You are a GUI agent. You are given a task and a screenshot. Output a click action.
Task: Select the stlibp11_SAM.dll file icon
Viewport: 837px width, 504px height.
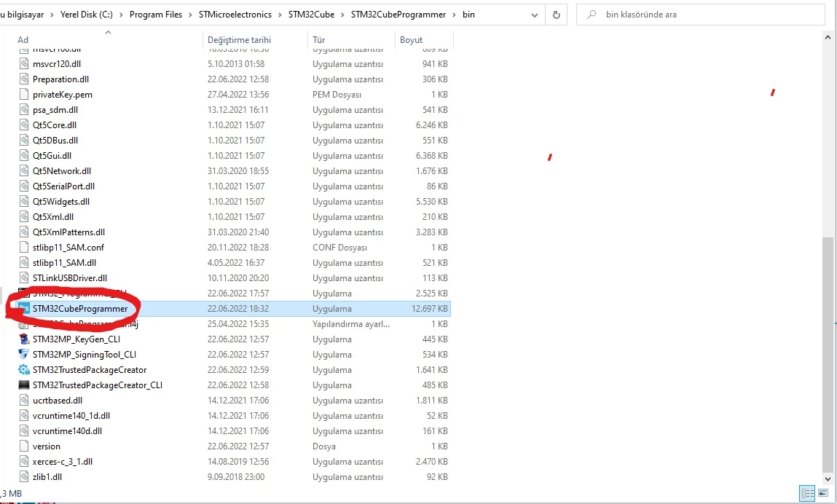23,263
